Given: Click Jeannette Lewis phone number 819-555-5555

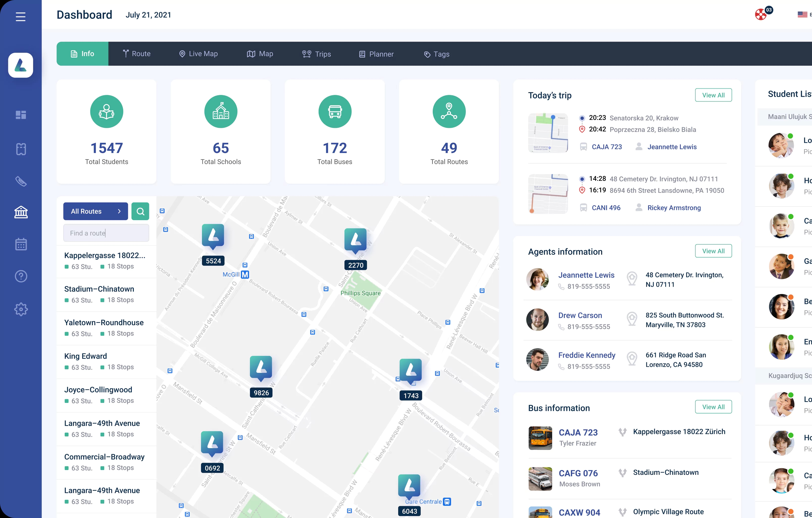Looking at the screenshot, I should point(589,286).
